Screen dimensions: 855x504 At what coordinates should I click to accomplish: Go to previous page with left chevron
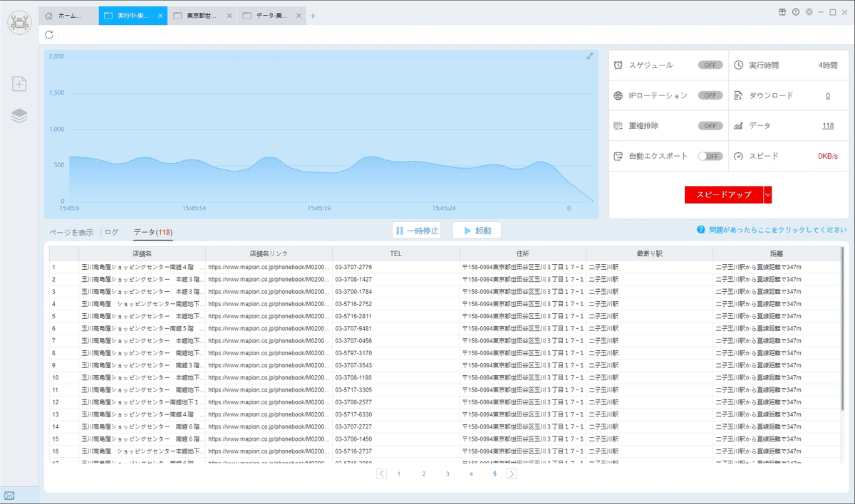382,473
